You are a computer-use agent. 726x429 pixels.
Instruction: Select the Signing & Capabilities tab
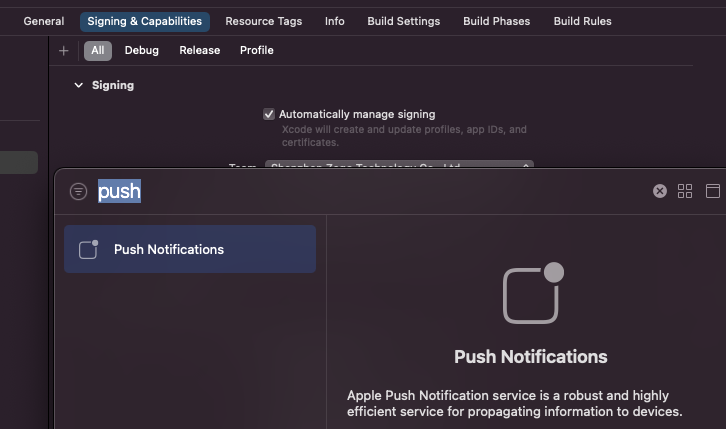tap(144, 21)
